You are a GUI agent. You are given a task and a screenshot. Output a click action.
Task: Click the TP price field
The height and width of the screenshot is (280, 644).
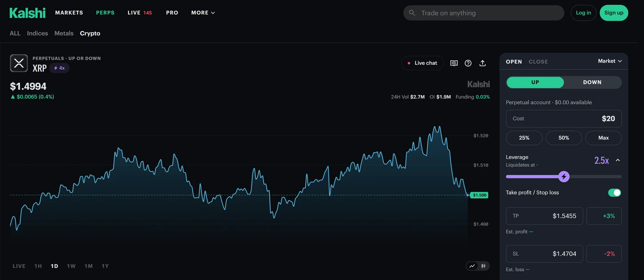[x=545, y=216]
